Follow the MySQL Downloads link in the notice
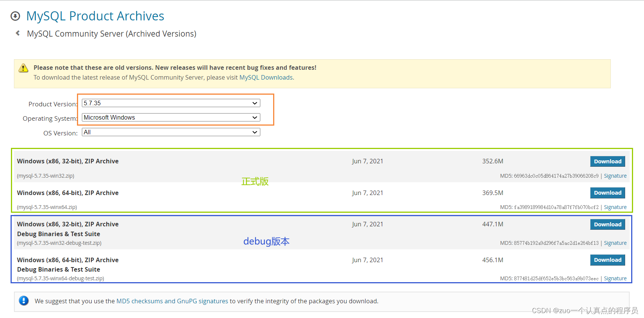 [266, 77]
